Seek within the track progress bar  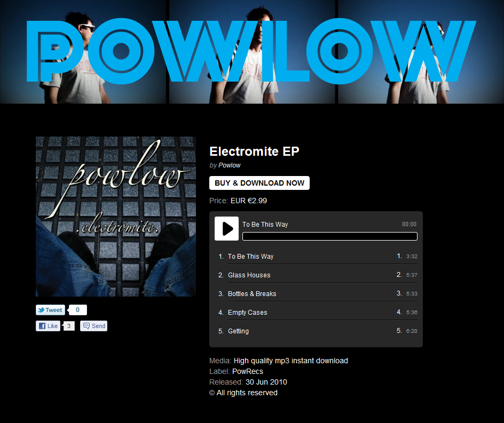[x=330, y=236]
